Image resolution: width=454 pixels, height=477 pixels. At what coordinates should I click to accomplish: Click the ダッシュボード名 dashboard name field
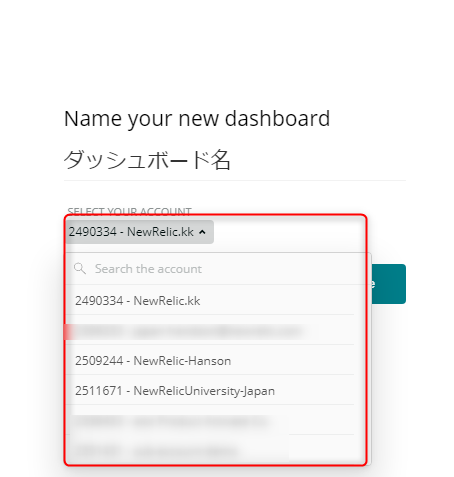[x=235, y=160]
